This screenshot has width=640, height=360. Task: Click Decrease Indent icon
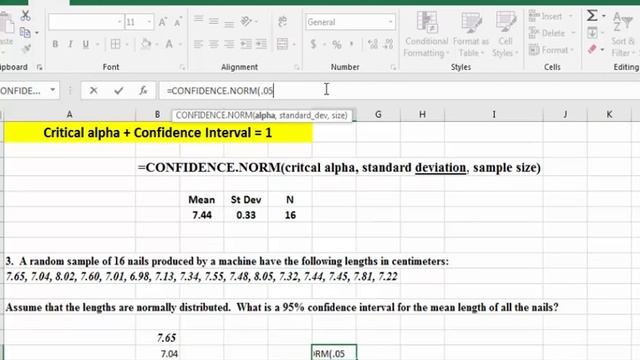pyautogui.click(x=246, y=44)
